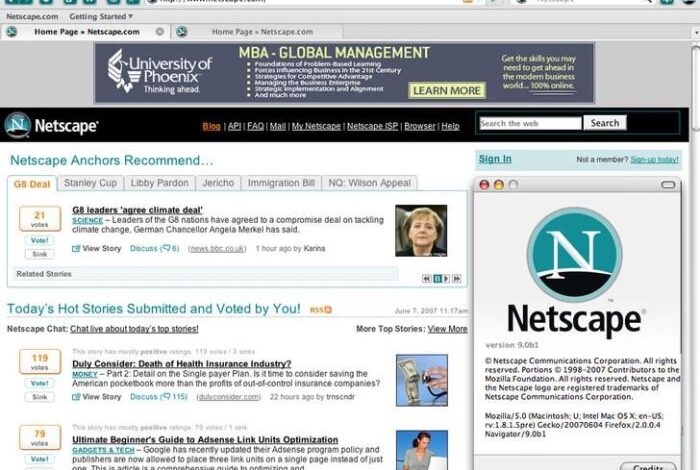The width and height of the screenshot is (700, 470).
Task: Open the G8 leaders agree climate deal headline
Action: pyautogui.click(x=137, y=210)
